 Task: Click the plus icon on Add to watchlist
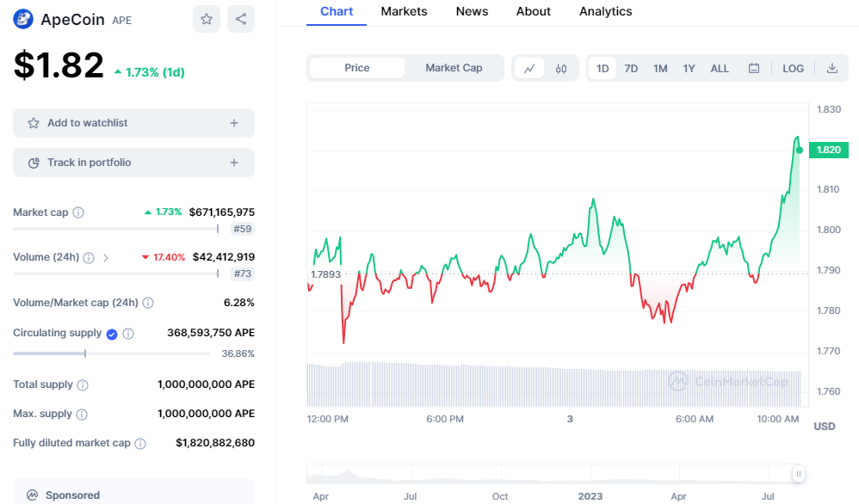(x=234, y=123)
